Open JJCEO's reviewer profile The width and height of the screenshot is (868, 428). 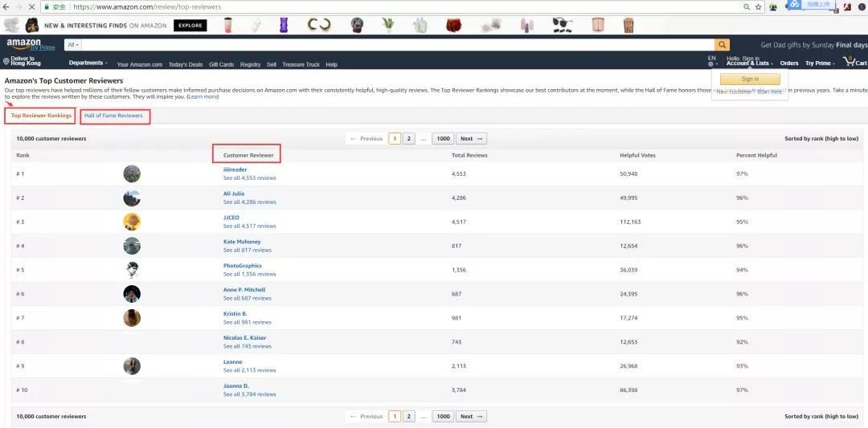point(231,218)
